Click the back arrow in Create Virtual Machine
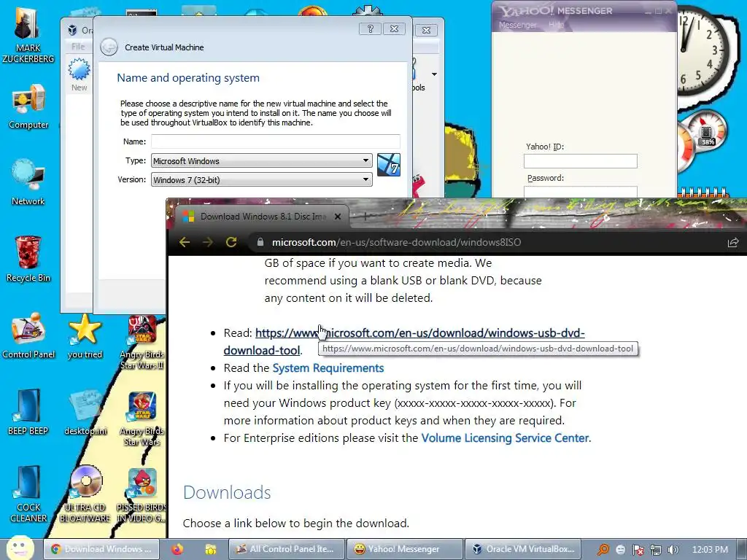The height and width of the screenshot is (560, 747). 109,47
